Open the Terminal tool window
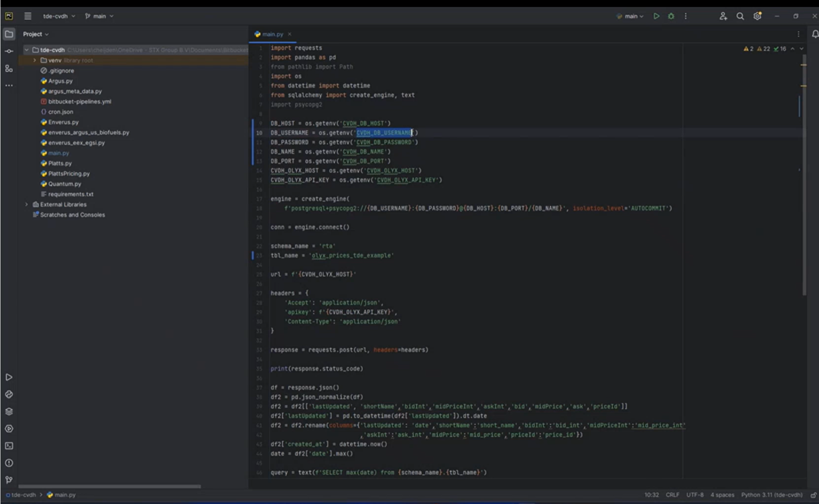The image size is (819, 504). 9,446
